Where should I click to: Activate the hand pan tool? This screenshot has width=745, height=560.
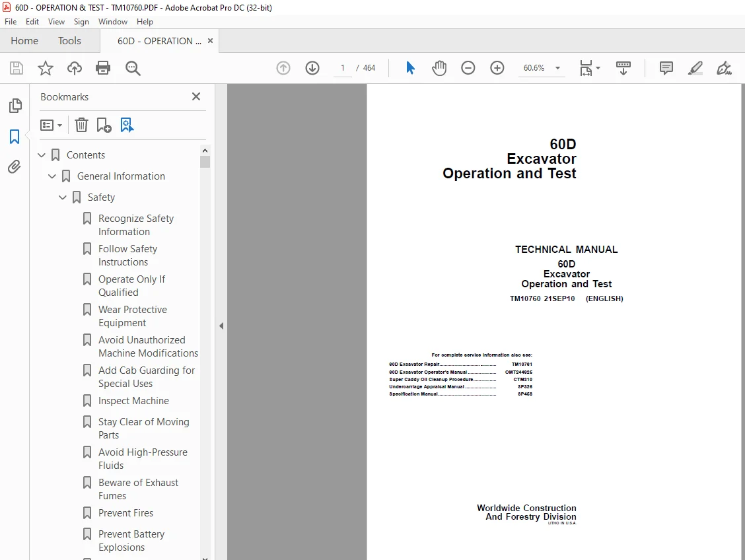tap(439, 68)
